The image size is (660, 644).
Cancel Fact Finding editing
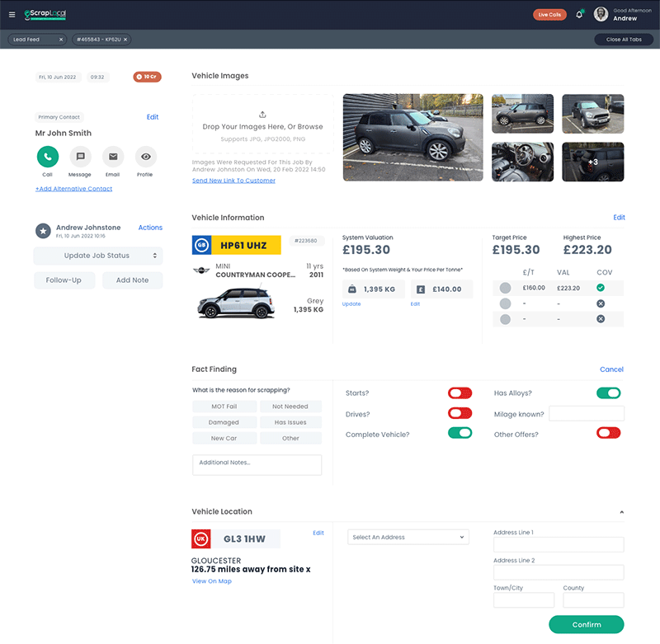611,369
